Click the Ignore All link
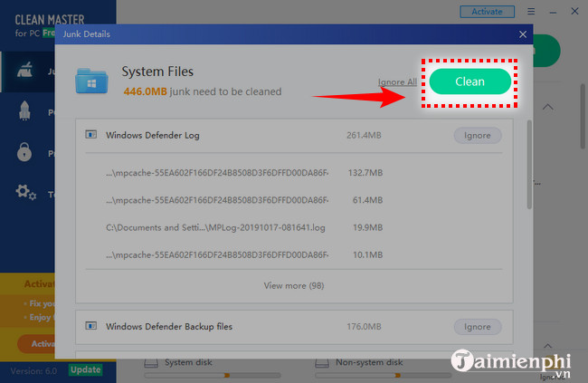Image resolution: width=588 pixels, height=383 pixels. 397,81
